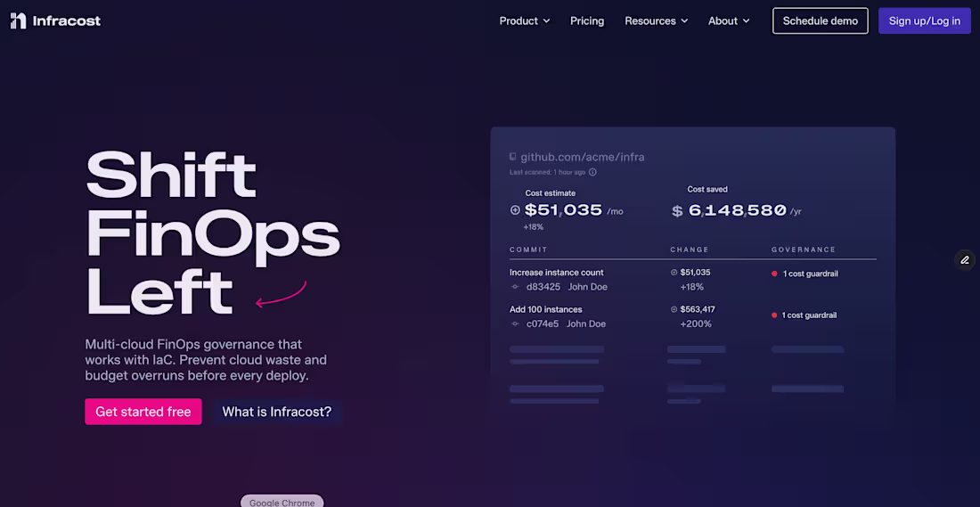The height and width of the screenshot is (507, 980).
Task: Click the Last scanned: 1 hour ago text
Action: coord(548,172)
